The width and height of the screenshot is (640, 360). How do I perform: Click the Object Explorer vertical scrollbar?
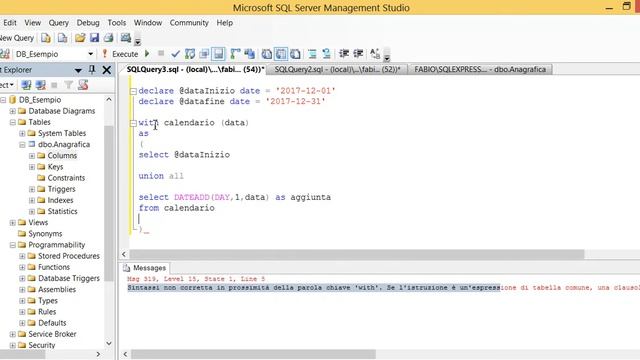(109, 204)
